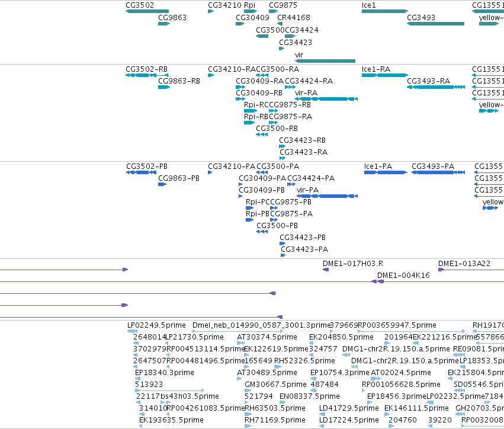Select the CR44168 gene label
Image resolution: width=504 pixels, height=429 pixels.
coord(294,18)
